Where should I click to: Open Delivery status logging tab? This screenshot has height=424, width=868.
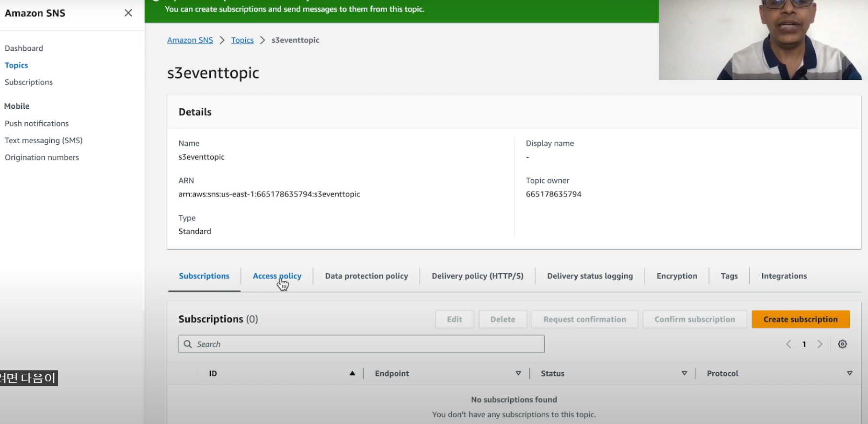(x=590, y=276)
